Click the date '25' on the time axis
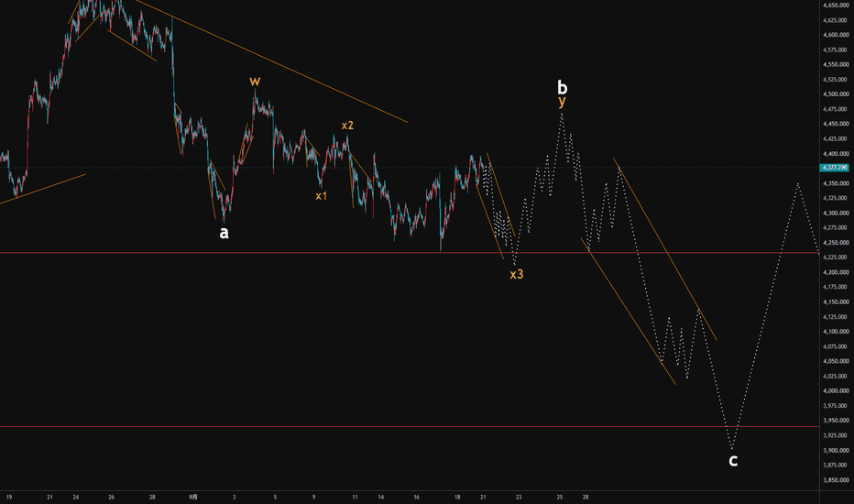 (x=559, y=497)
